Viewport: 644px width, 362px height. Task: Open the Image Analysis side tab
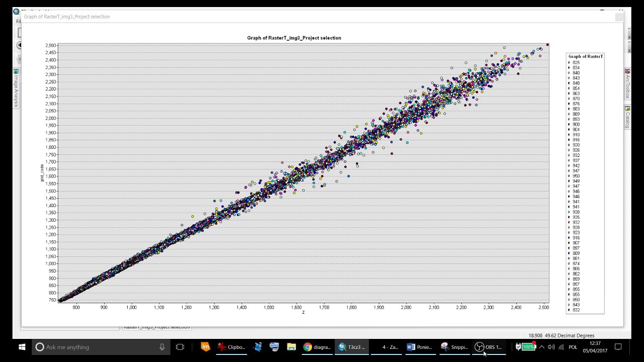coord(16,88)
